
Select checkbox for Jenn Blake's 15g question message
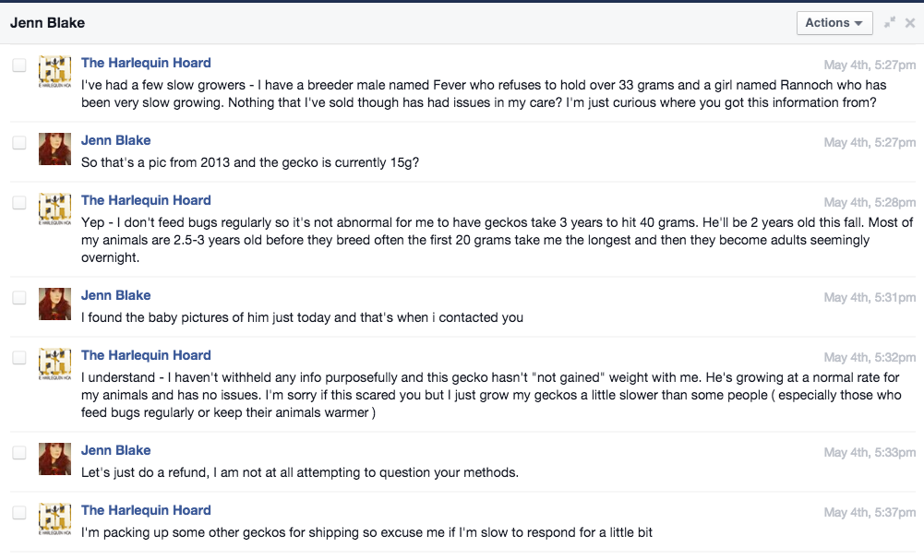pos(19,142)
